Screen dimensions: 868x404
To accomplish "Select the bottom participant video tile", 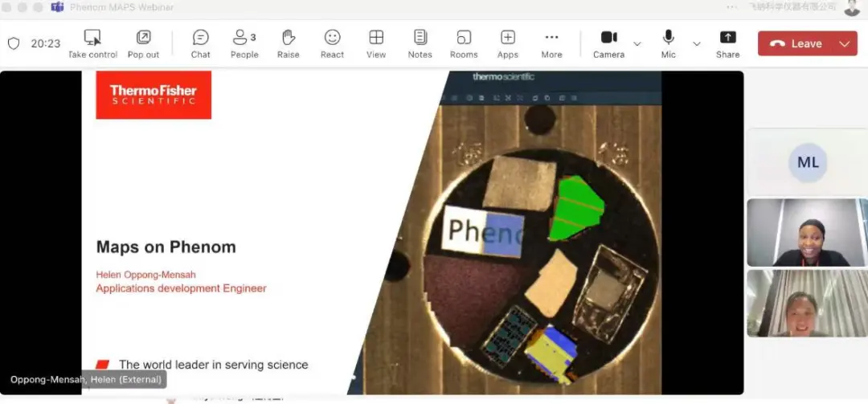I will (x=807, y=304).
